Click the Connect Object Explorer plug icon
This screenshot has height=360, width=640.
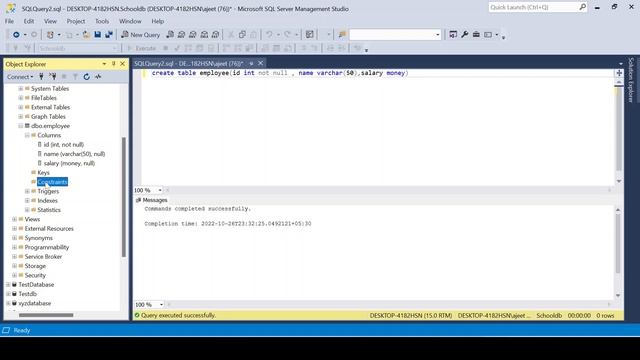coord(41,77)
